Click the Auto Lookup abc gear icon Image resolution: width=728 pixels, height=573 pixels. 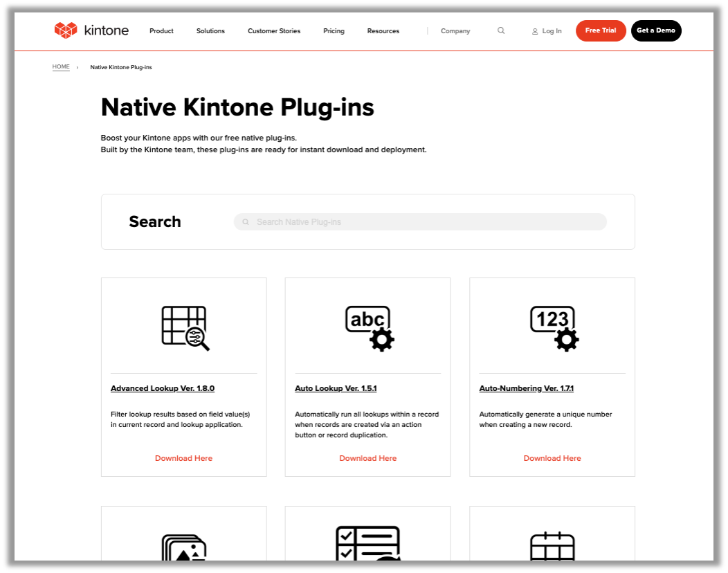point(369,328)
